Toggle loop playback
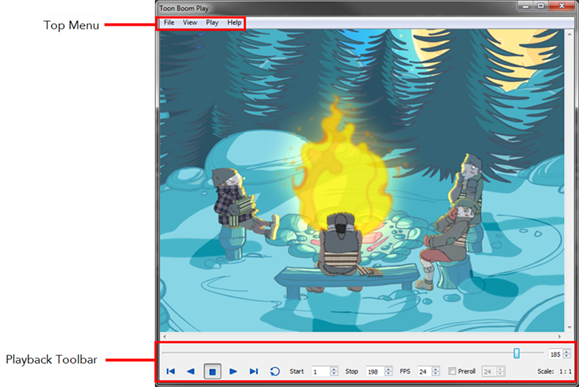Screen dimensions: 579x387 tap(275, 371)
